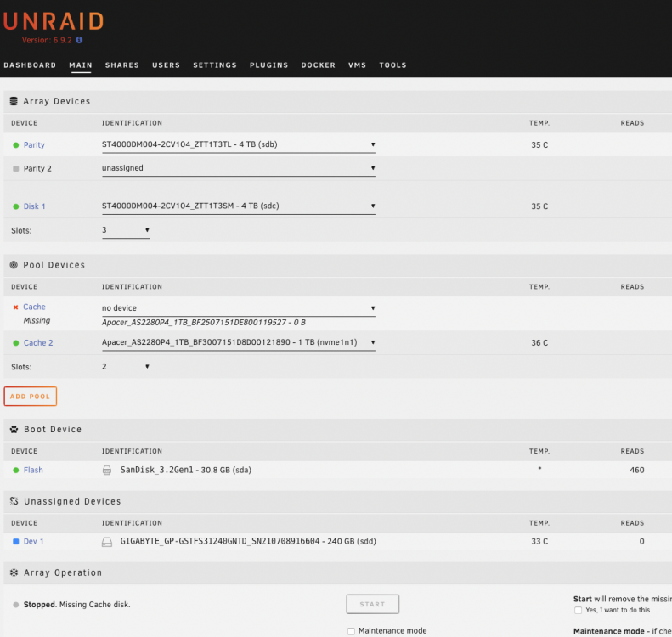Screen dimensions: 672x637
Task: Click the Boot Device paw icon
Action: click(x=14, y=429)
